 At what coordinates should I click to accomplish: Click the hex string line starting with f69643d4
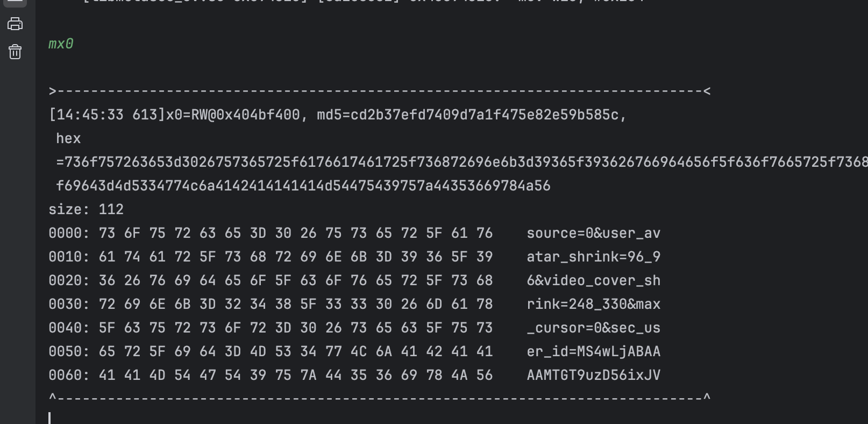pyautogui.click(x=303, y=186)
